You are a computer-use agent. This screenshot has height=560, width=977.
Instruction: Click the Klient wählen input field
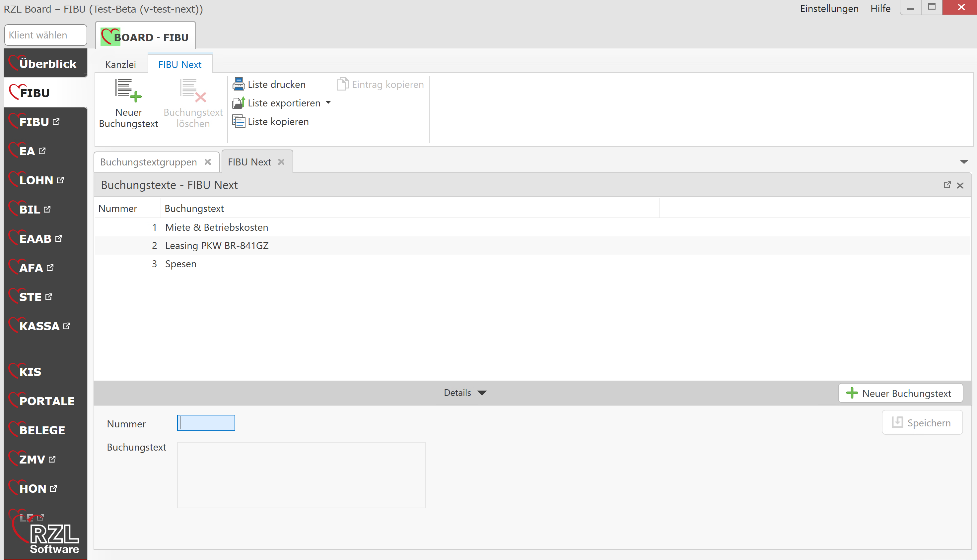tap(45, 35)
